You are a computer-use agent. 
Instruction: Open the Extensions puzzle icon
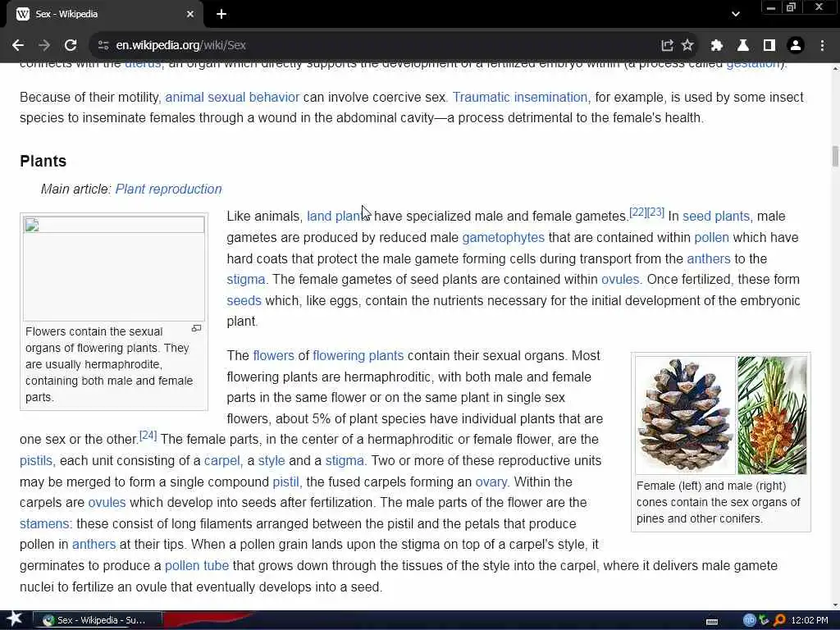(x=717, y=46)
